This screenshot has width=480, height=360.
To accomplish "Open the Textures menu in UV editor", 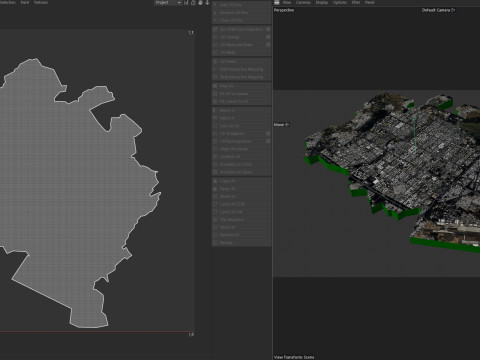I will click(x=41, y=3).
